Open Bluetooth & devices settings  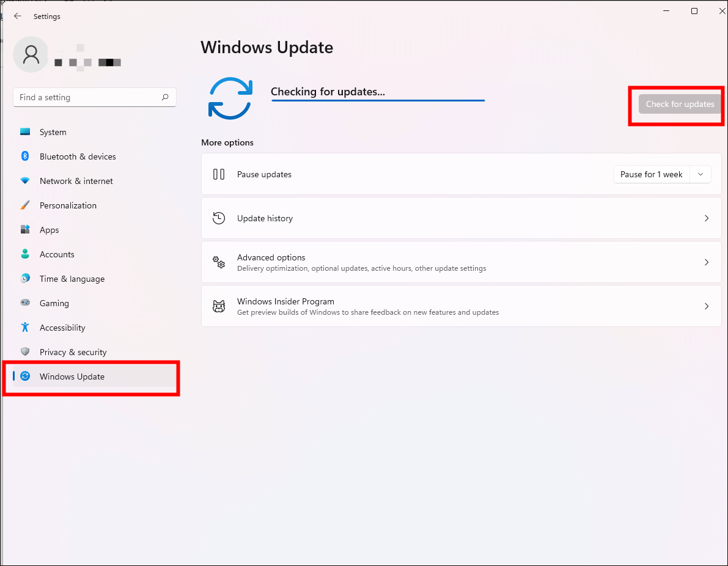(25, 156)
